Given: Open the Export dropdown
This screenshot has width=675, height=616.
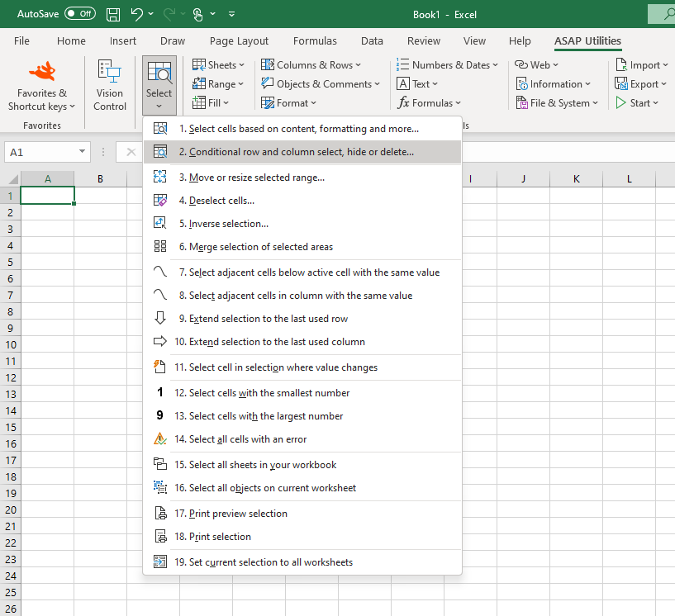Looking at the screenshot, I should point(640,84).
